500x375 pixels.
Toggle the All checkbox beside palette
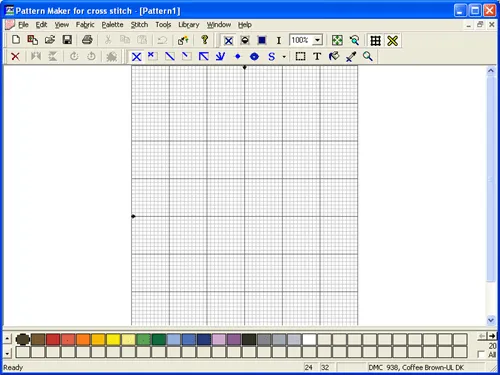point(481,354)
